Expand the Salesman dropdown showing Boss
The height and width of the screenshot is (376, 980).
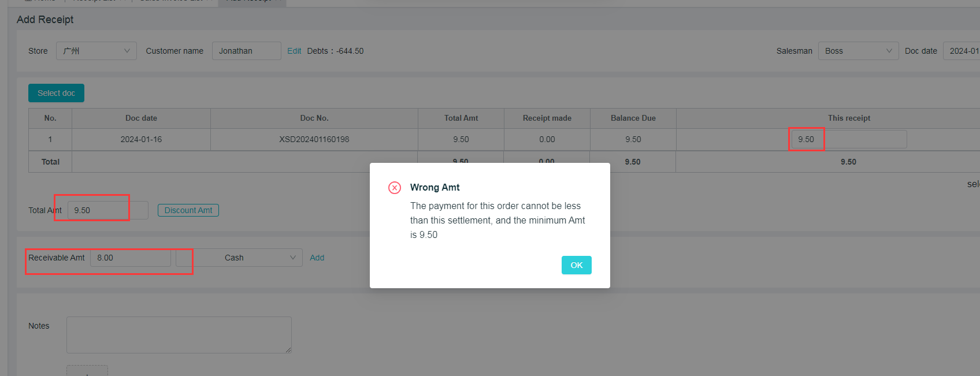(857, 51)
